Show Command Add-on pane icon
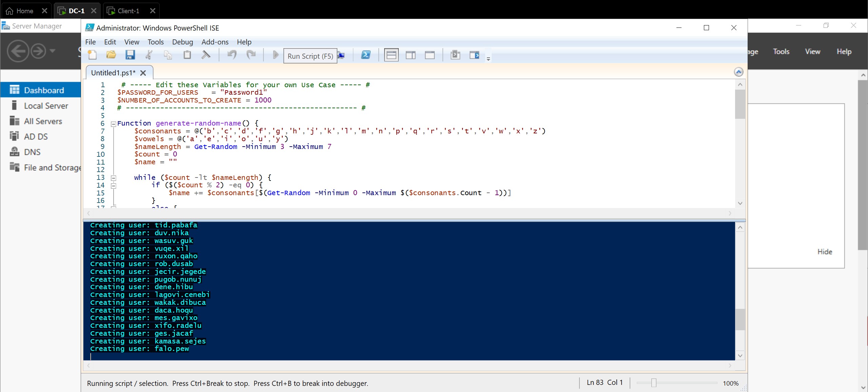868x392 pixels. (474, 55)
